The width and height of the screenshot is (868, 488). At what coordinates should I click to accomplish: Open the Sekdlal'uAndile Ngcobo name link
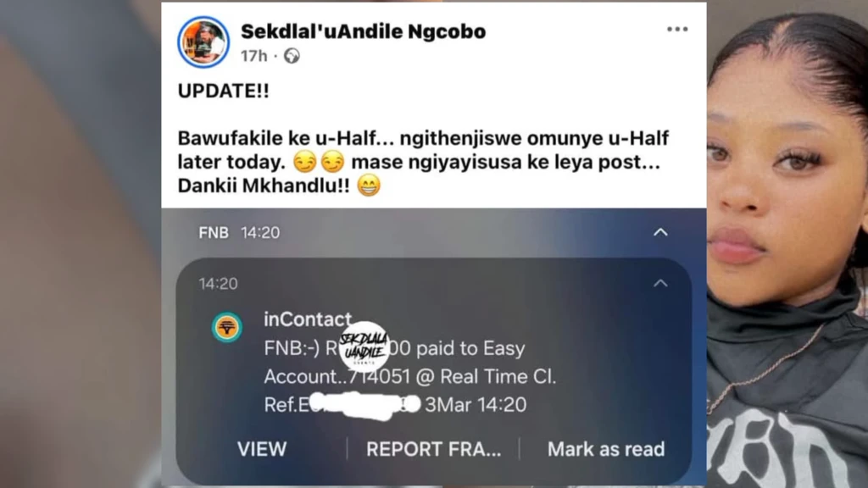[363, 31]
